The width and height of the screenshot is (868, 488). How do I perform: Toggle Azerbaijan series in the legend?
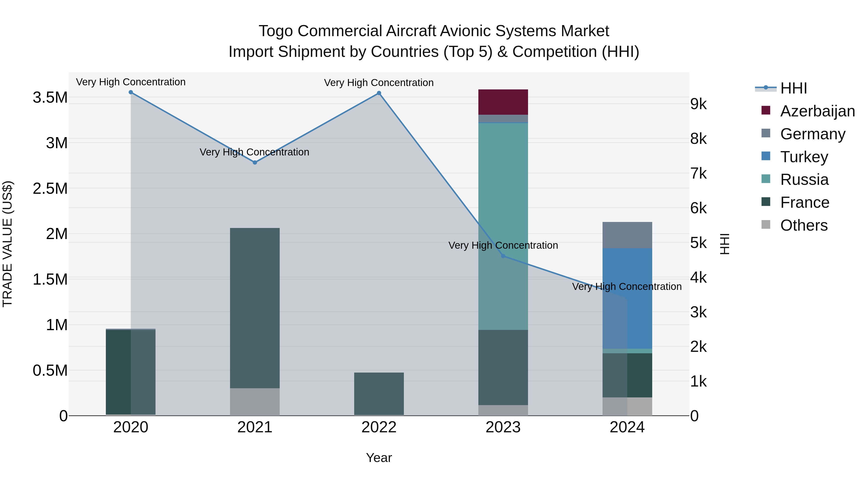click(808, 111)
